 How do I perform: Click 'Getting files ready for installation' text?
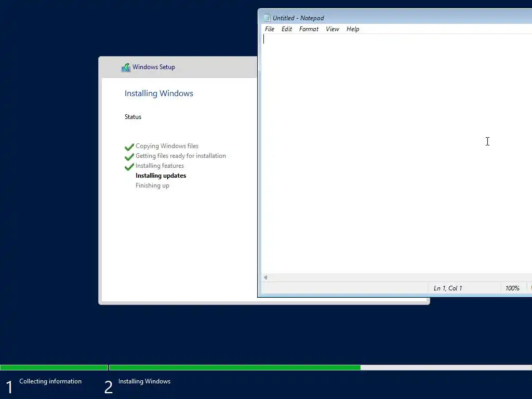(180, 156)
